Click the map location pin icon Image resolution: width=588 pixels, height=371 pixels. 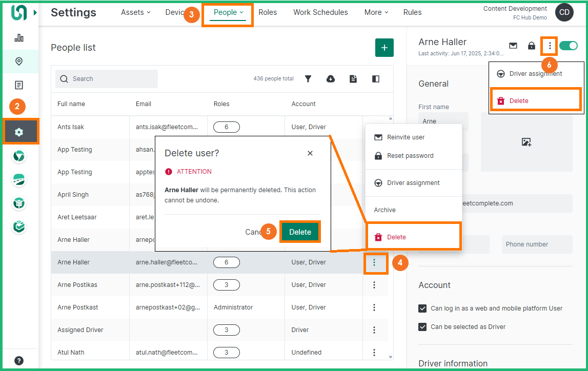click(x=19, y=61)
